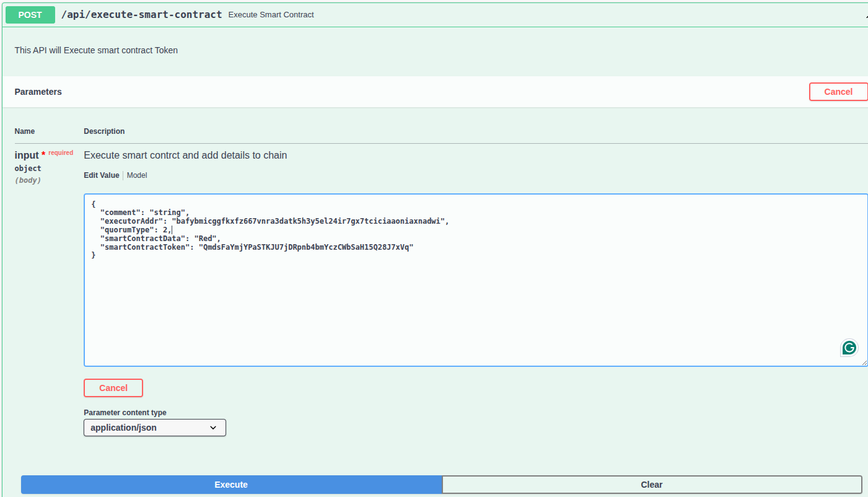Click the smartContractToken value line
Screen dimensions: 868x497
pyautogui.click(x=256, y=247)
